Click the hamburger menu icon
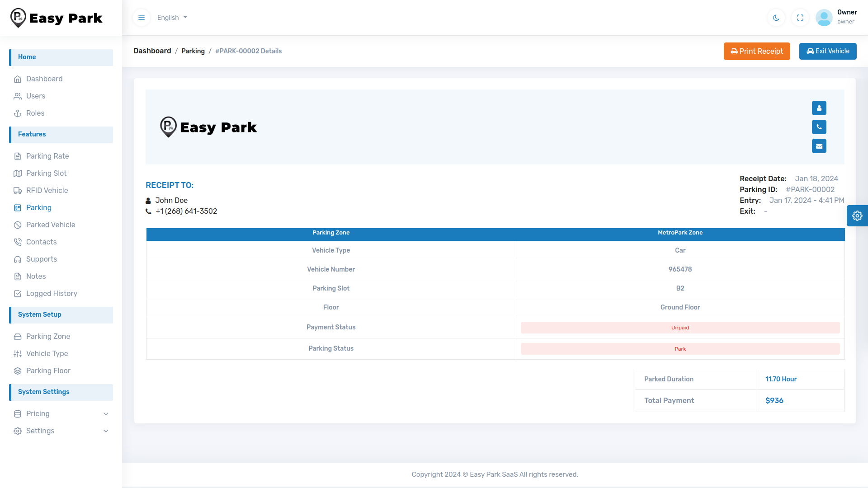The image size is (868, 488). [142, 18]
